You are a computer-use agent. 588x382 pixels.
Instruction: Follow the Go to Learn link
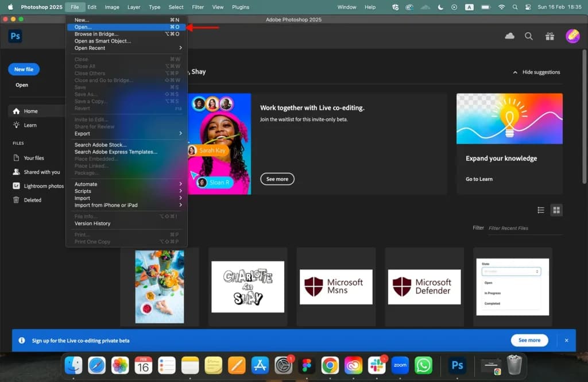(479, 179)
